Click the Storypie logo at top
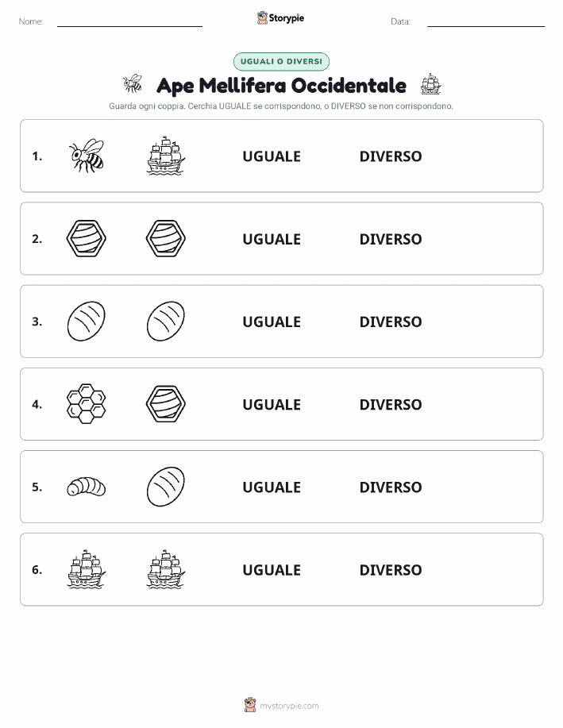 point(280,18)
